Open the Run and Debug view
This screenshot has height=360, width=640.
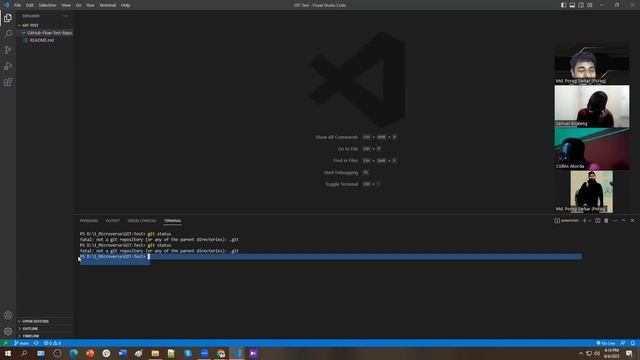pyautogui.click(x=8, y=66)
